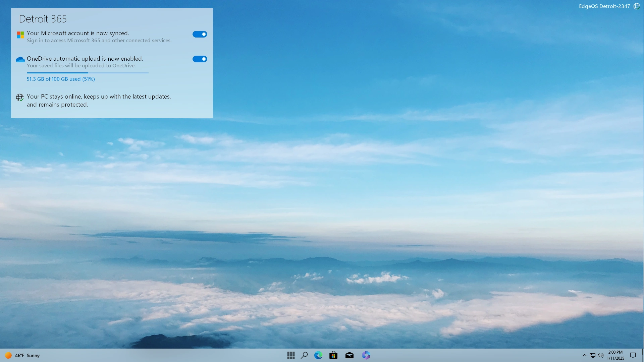Launch Microsoft Edge from taskbar
644x362 pixels.
point(318,355)
